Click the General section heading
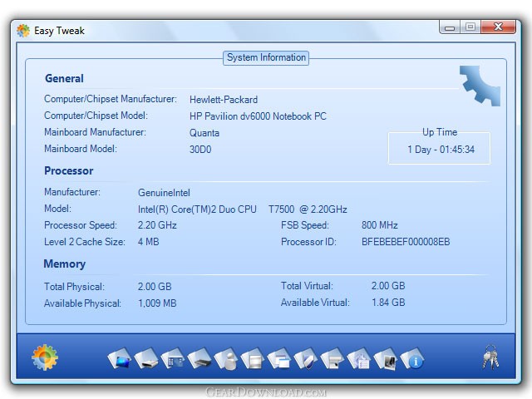532x399 pixels. pos(64,79)
